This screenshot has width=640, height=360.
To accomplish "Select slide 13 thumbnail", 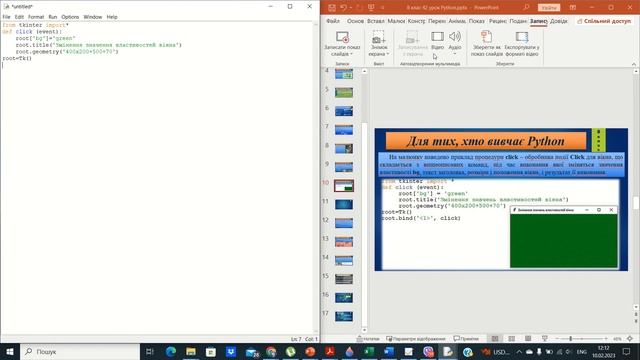I will pyautogui.click(x=344, y=242).
